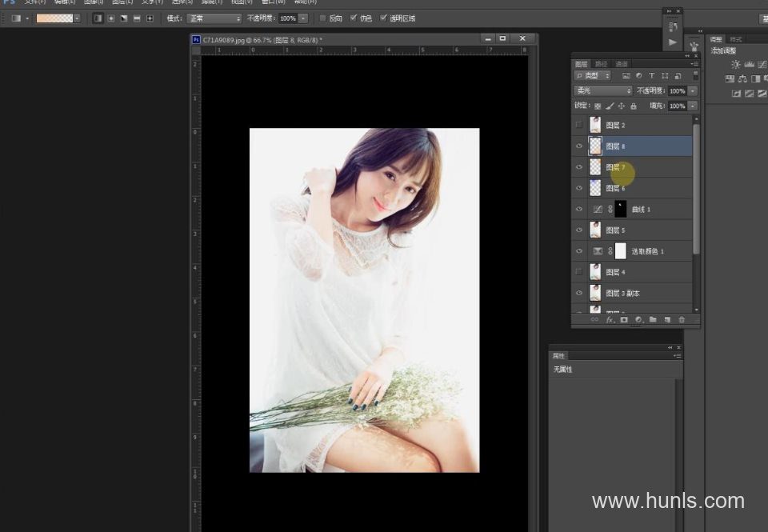Create a new fill or adjustment layer
The height and width of the screenshot is (532, 768).
[638, 320]
